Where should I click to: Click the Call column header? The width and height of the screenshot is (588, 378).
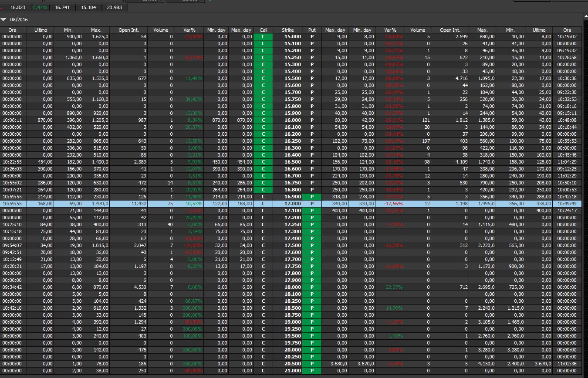(263, 30)
